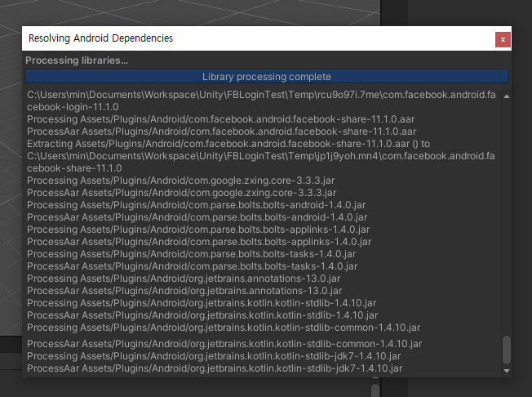
Task: Select ProcessAar bolts-android-1.4.0.jar line
Action: coord(197,217)
